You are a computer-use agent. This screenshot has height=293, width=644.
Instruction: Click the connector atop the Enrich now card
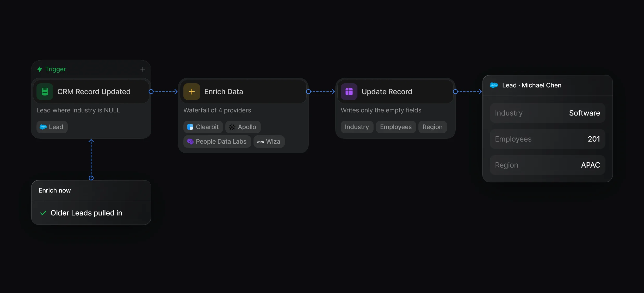pyautogui.click(x=91, y=178)
